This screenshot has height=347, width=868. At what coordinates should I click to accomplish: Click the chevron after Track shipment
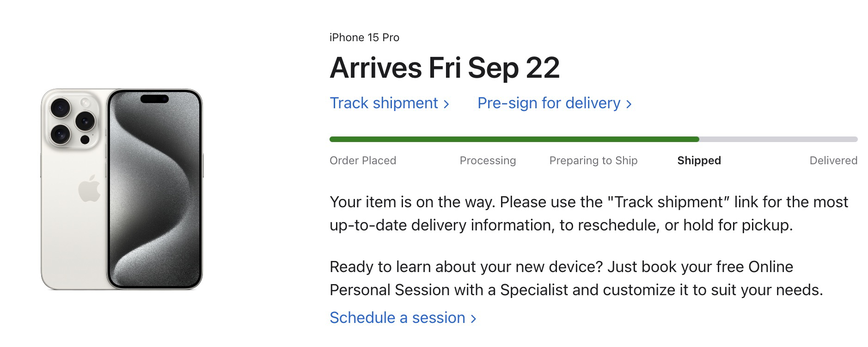tap(446, 105)
